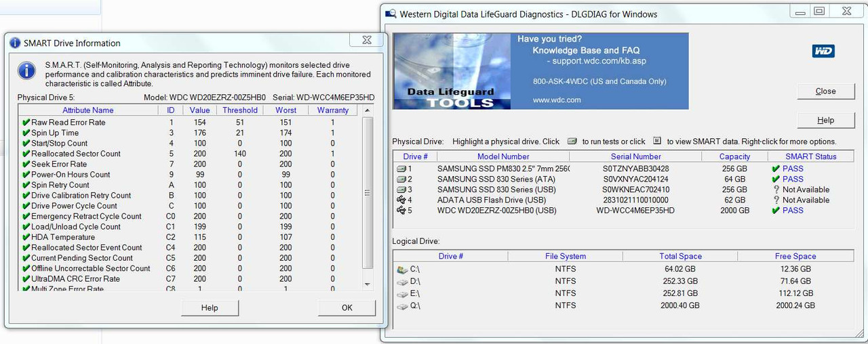
Task: Click the DLGDIAG window title icon
Action: (391, 14)
